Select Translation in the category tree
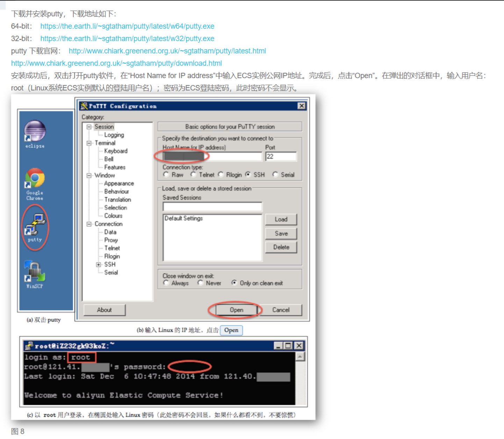 pos(117,200)
